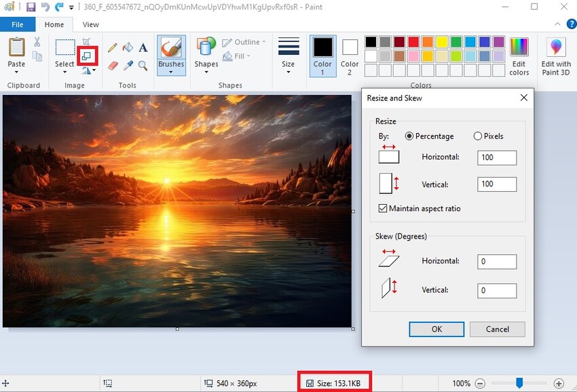Open Customize Quick Access Toolbar arrow

point(71,7)
